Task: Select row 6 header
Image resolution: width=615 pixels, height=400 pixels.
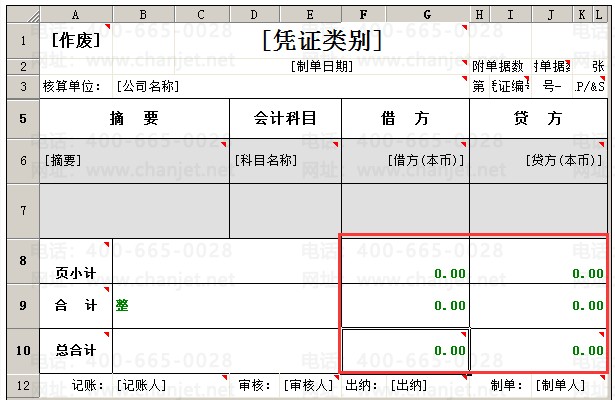Action: 23,161
